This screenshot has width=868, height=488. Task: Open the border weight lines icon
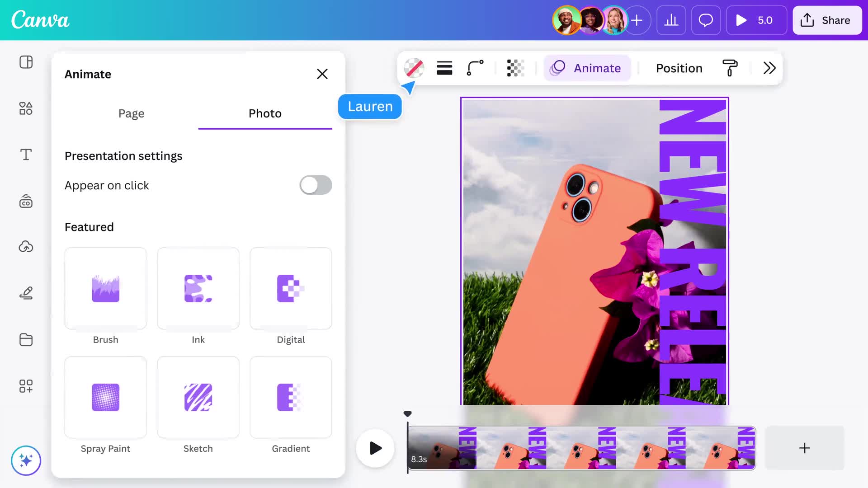click(x=444, y=68)
